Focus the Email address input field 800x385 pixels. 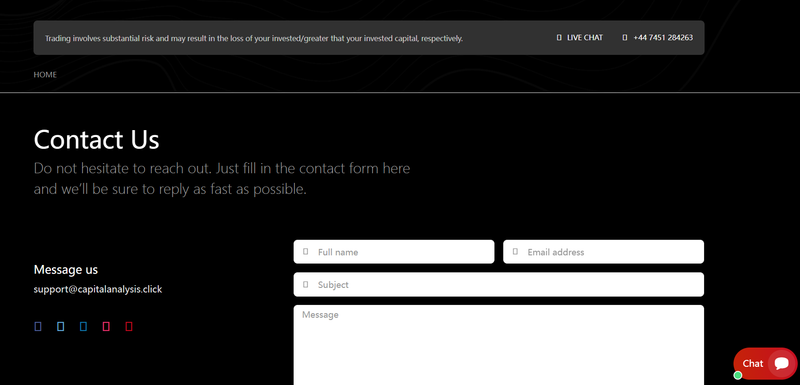coord(604,252)
